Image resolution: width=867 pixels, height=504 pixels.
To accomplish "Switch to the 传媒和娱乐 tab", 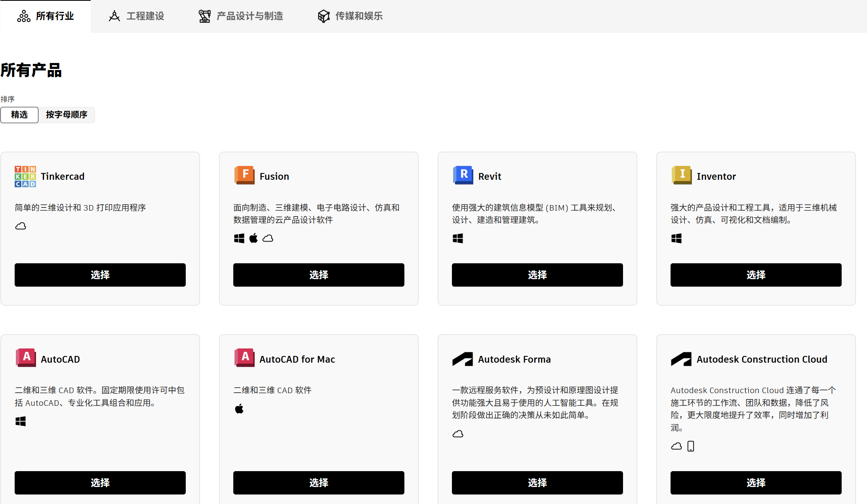I will 350,16.
